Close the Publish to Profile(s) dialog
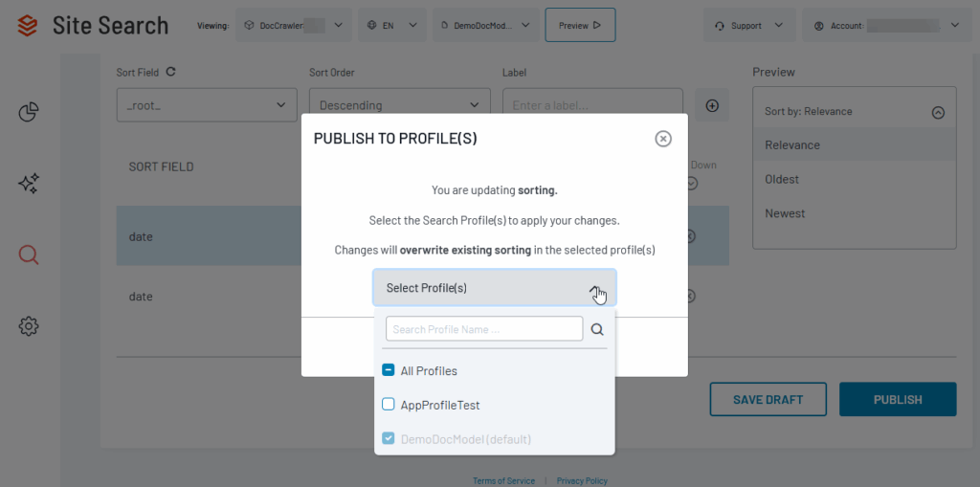Image resolution: width=980 pixels, height=487 pixels. (663, 139)
